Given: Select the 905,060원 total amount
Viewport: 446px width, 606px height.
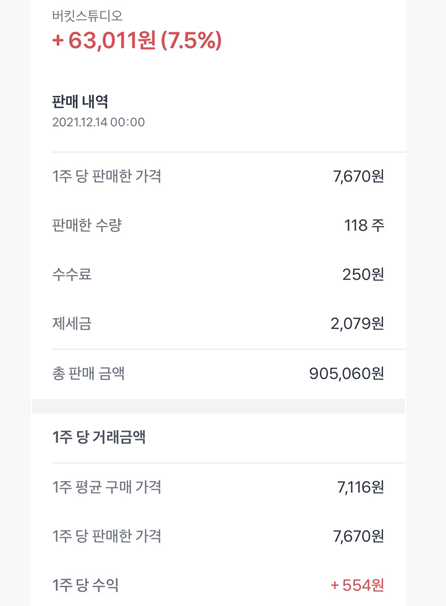Looking at the screenshot, I should [346, 373].
